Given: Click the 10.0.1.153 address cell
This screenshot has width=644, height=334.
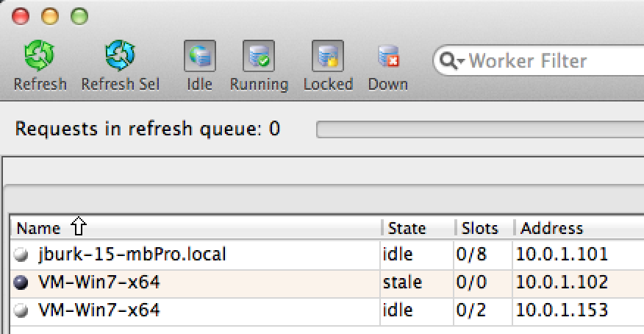Looking at the screenshot, I should pos(561,310).
